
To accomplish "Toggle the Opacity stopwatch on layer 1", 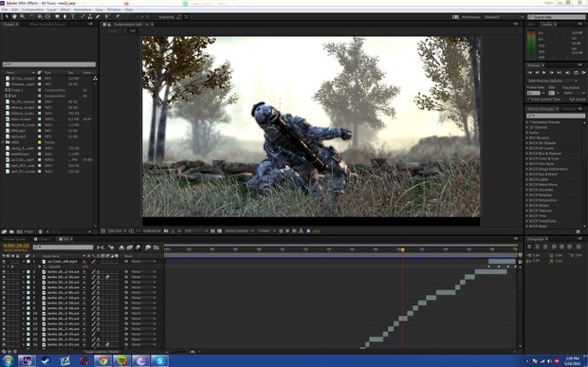I will tap(40, 266).
